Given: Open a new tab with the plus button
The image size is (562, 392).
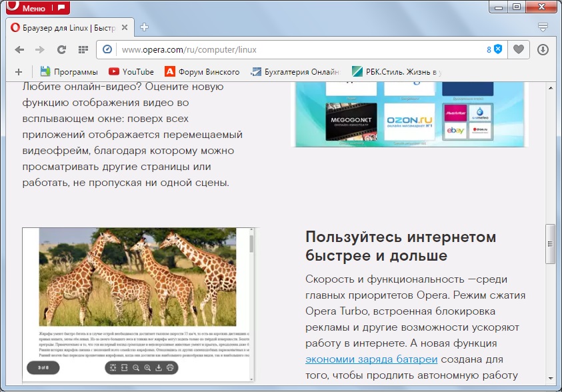Looking at the screenshot, I should click(144, 27).
